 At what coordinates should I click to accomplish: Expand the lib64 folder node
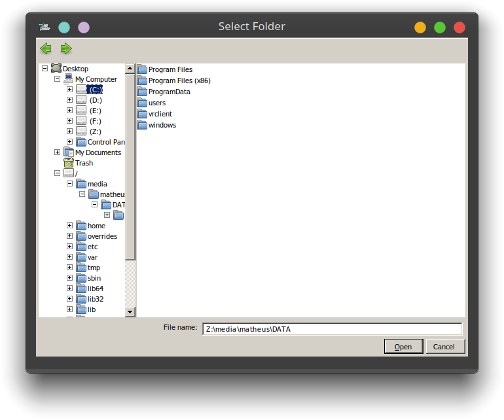click(x=69, y=289)
